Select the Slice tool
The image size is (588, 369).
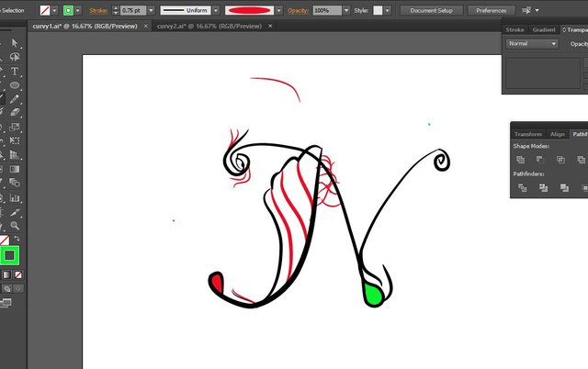[x=15, y=212]
